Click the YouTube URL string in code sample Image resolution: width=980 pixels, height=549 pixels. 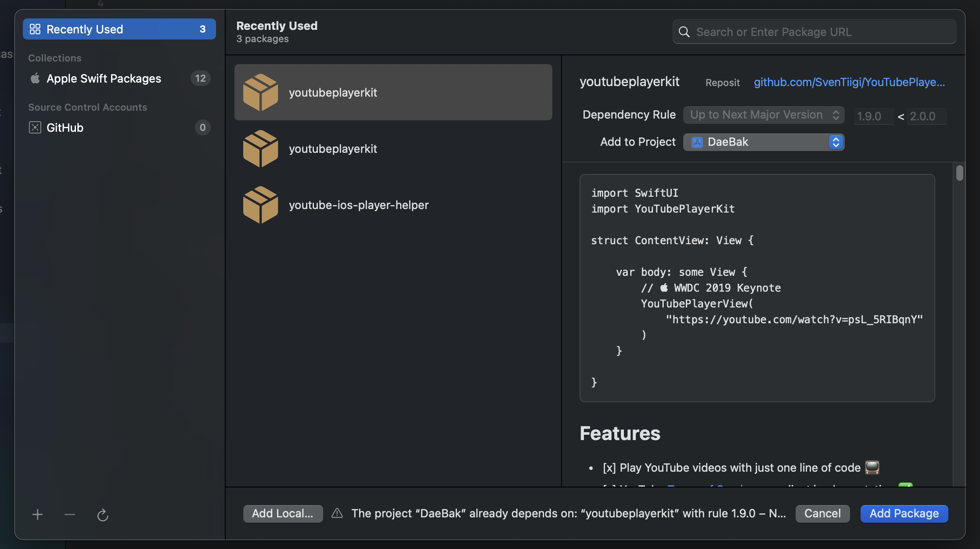tap(794, 319)
